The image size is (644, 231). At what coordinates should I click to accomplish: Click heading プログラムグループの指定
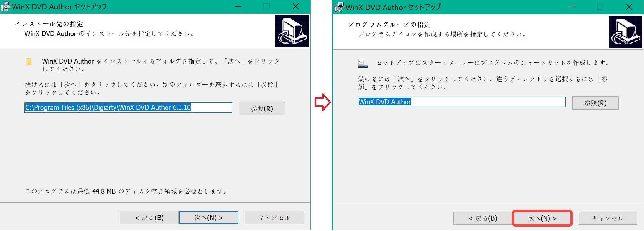[x=389, y=24]
